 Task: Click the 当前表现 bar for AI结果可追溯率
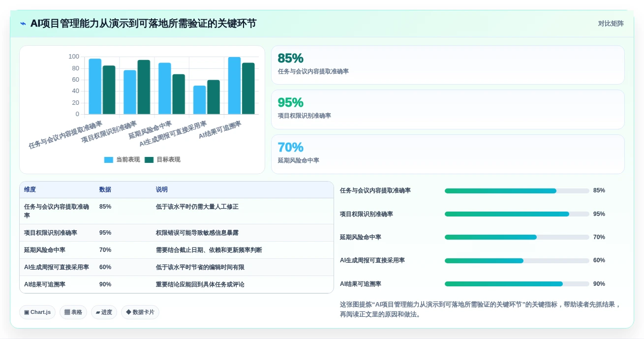tap(234, 86)
